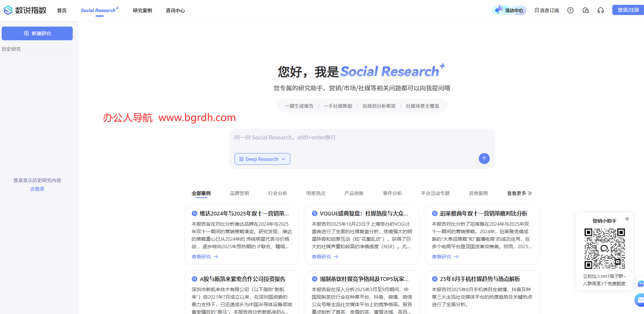Viewport: 644px width, 314px height.
Task: Switch to the 明星热点 tab
Action: [x=316, y=193]
